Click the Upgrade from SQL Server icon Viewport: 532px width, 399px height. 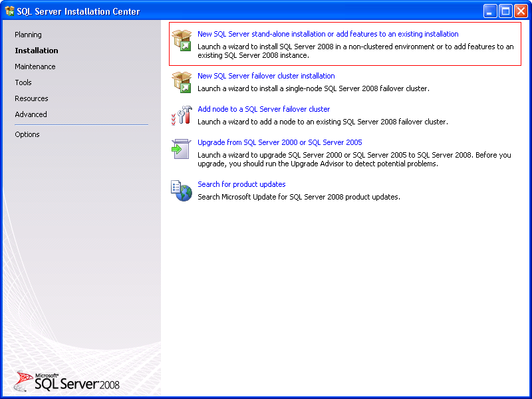pyautogui.click(x=182, y=149)
